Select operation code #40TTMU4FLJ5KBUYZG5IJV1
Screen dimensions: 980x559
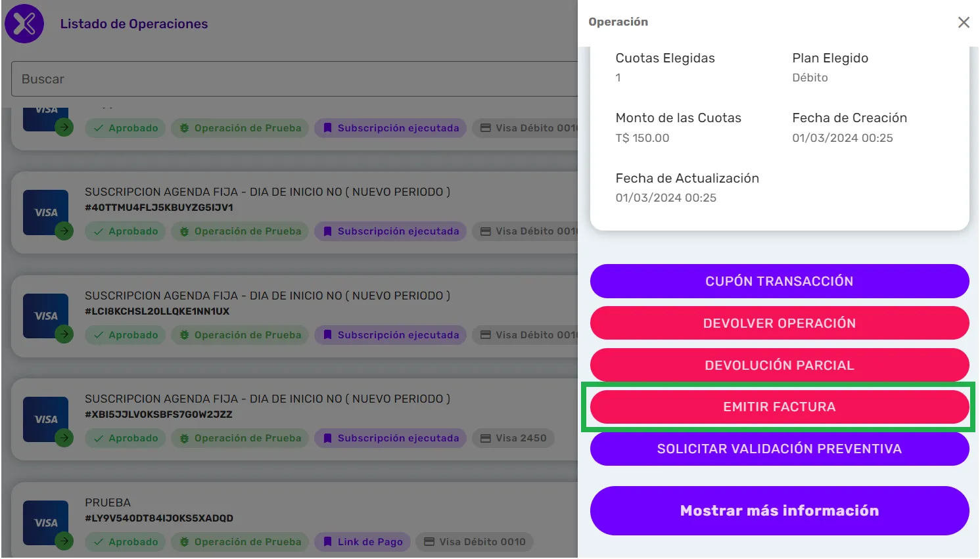[x=159, y=208]
